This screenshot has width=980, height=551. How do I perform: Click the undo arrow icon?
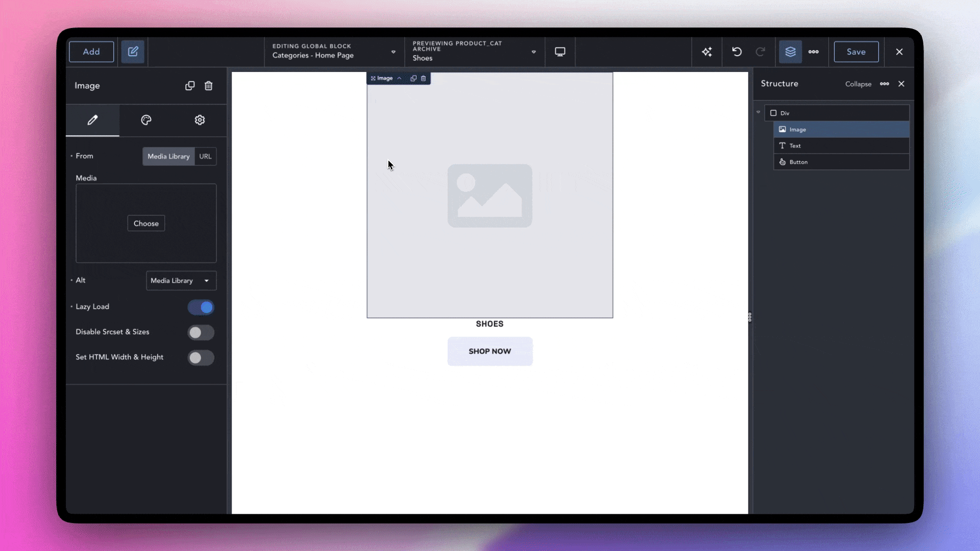[x=737, y=52]
